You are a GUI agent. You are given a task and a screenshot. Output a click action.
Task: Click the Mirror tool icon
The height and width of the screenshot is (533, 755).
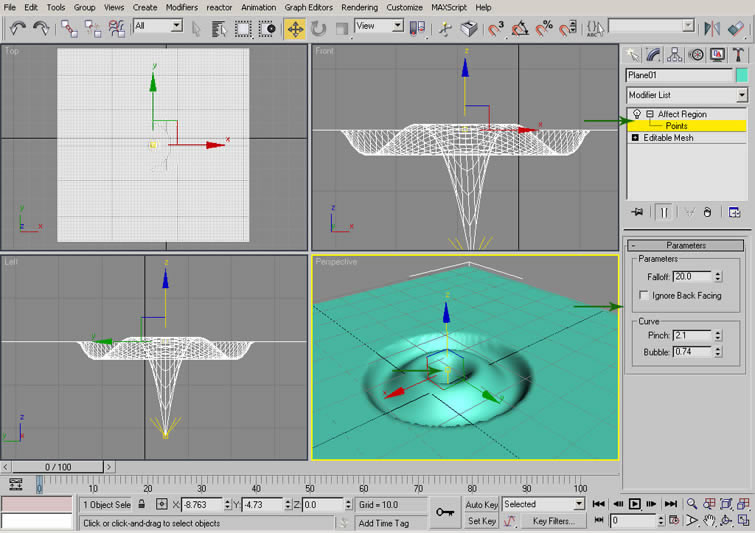[x=713, y=29]
